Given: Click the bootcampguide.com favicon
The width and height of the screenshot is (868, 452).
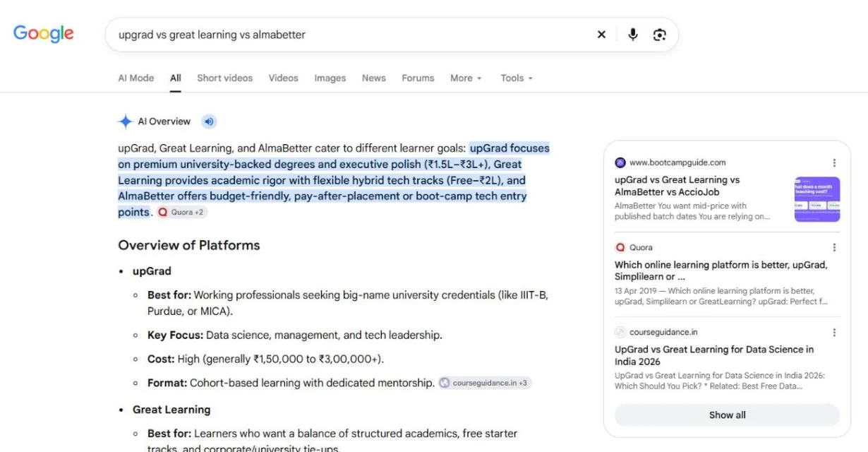Looking at the screenshot, I should click(620, 162).
